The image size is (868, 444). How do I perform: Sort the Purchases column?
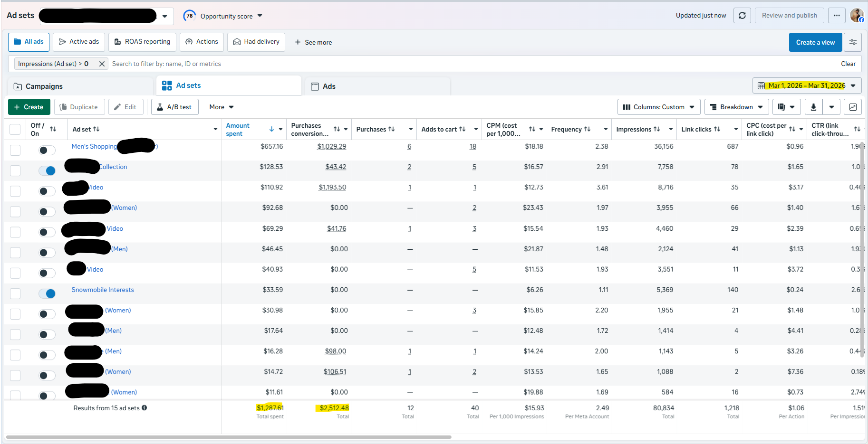(x=392, y=129)
